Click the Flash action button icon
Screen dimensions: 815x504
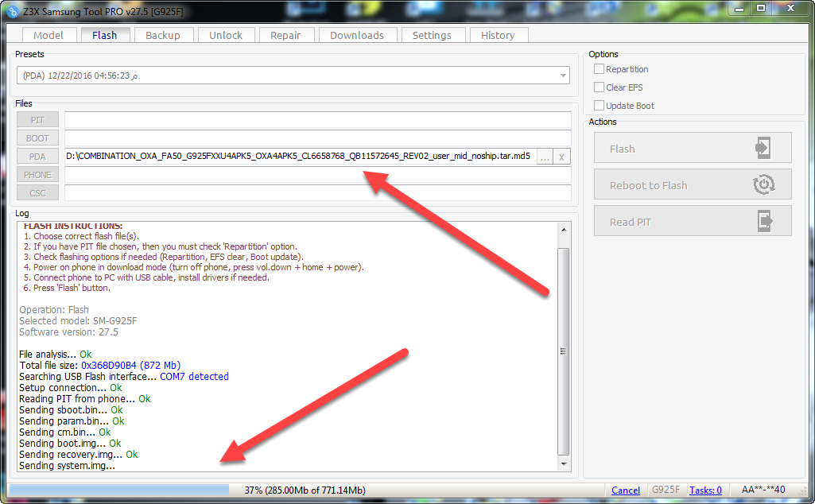tap(763, 148)
